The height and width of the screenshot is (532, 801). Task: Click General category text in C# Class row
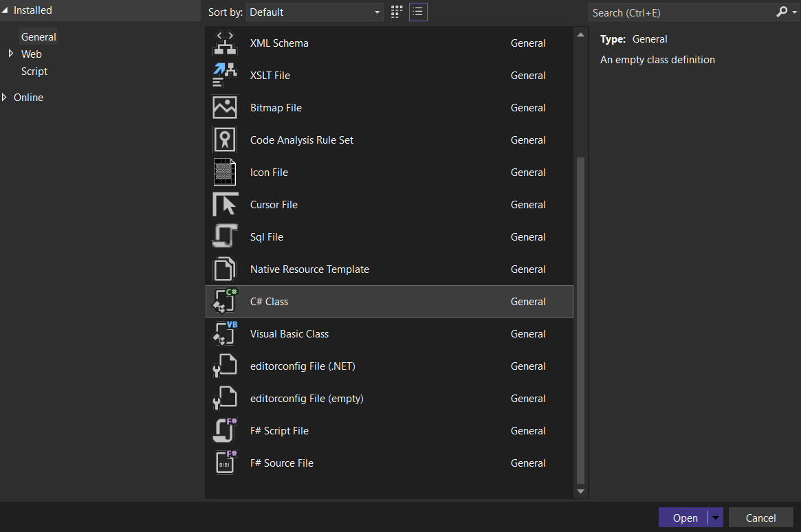tap(528, 302)
